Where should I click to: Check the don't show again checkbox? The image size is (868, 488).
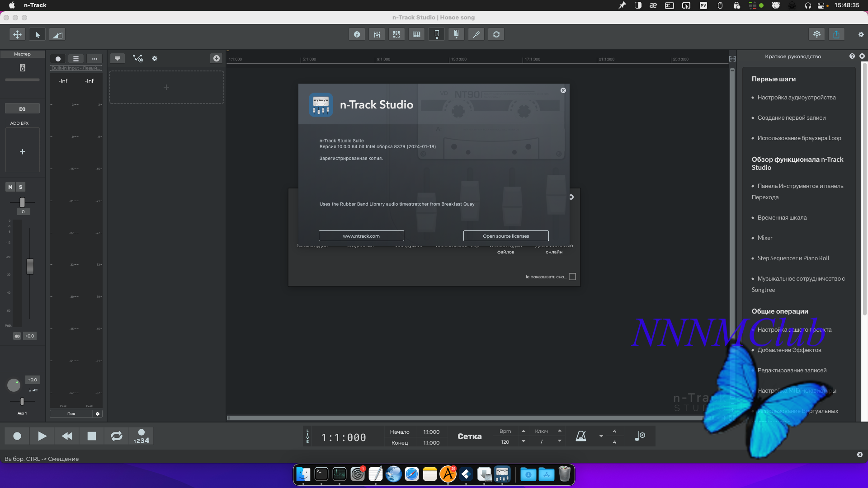coord(572,277)
